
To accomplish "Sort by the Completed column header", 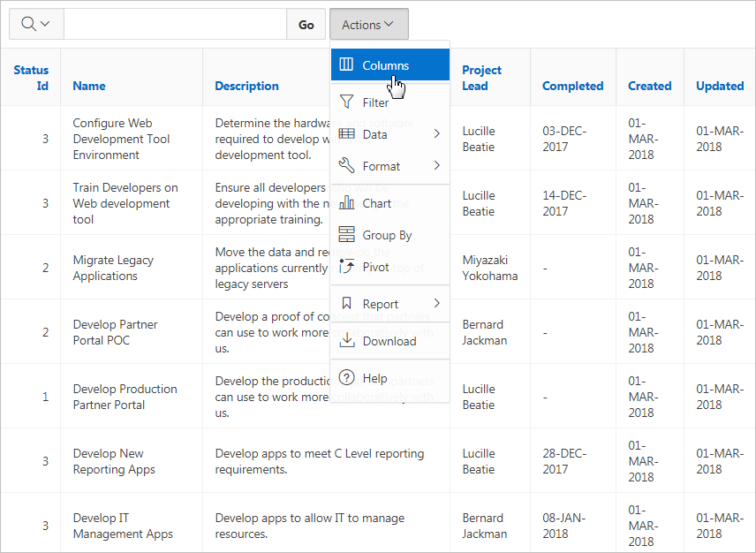I will [572, 86].
